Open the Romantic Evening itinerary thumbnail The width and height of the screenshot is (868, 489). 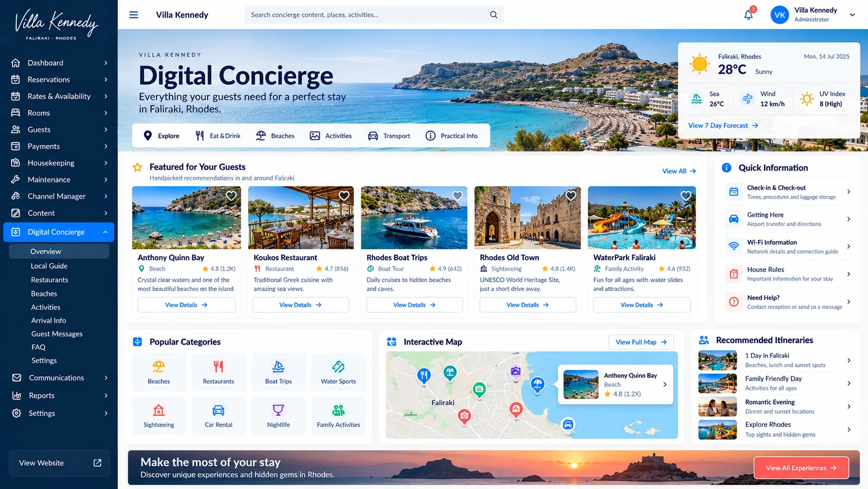point(717,406)
